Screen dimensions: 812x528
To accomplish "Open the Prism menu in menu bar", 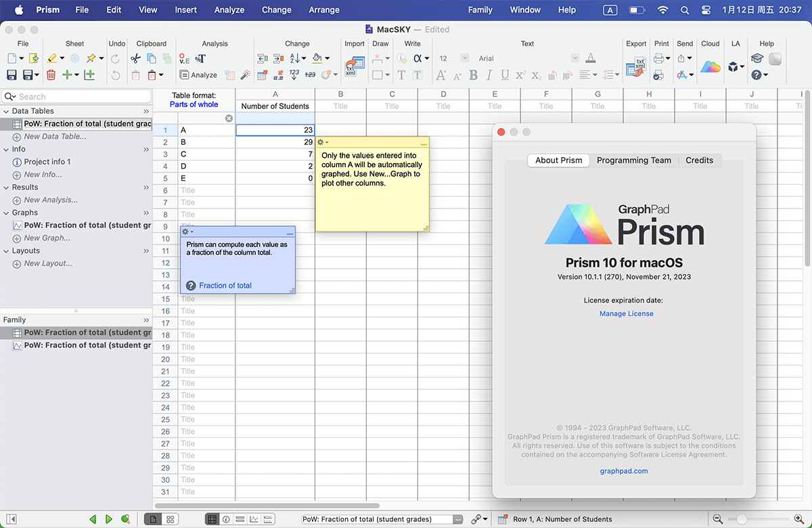I will (47, 9).
